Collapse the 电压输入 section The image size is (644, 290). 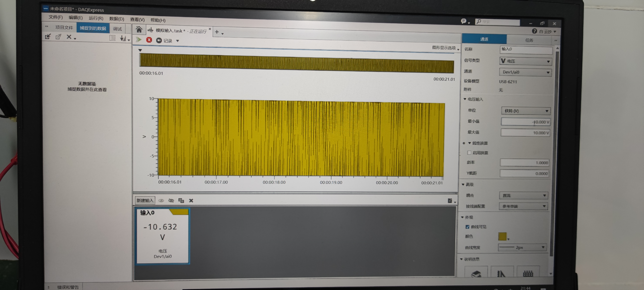465,99
